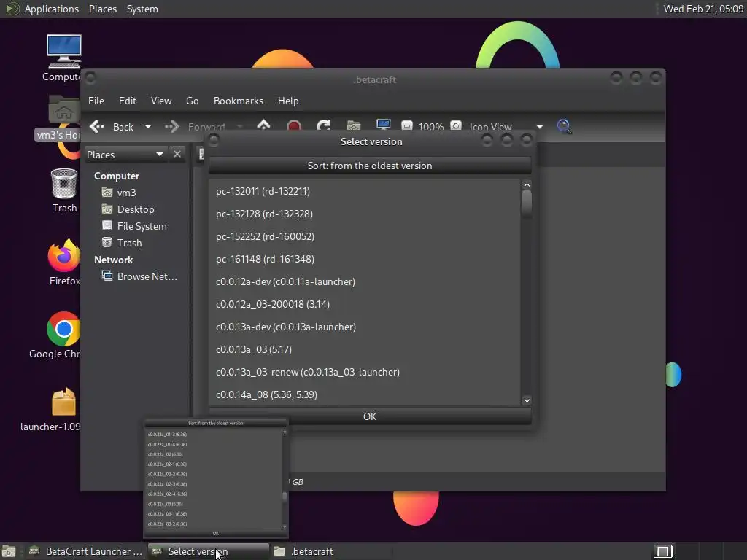
Task: Click the Back arrow in .betacraft window
Action: point(97,126)
